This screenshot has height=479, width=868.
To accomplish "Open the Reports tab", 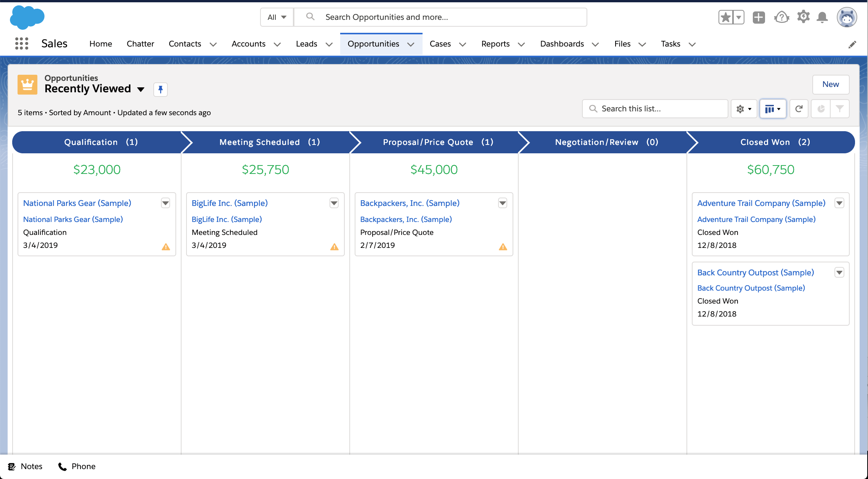I will click(x=496, y=44).
